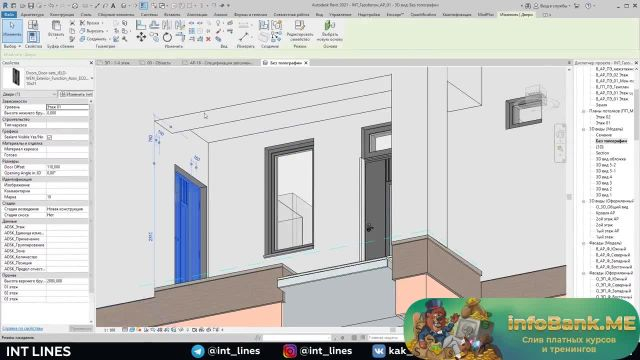Click the Measure tool icon
This screenshot has height=360, width=640.
point(244,37)
